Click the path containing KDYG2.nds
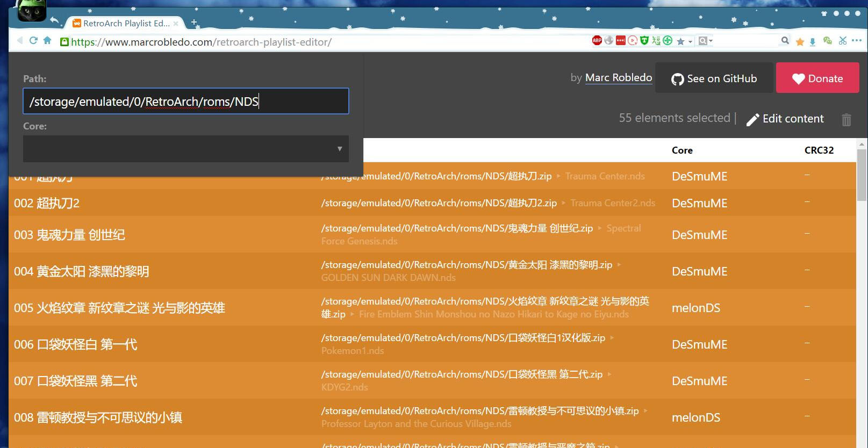The width and height of the screenshot is (868, 448). 467,381
